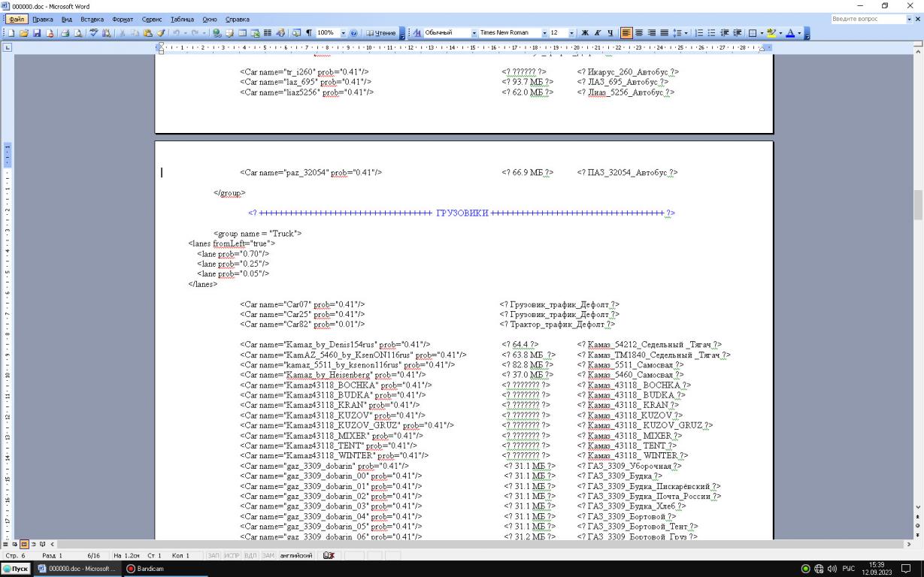Screen dimensions: 924x577
Task: Click the font color A swatch
Action: coord(789,33)
